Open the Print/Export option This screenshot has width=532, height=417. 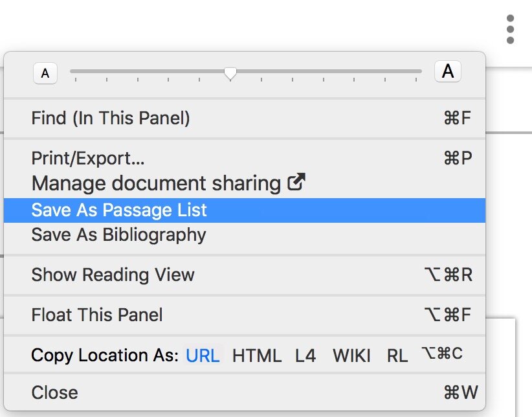tap(87, 157)
